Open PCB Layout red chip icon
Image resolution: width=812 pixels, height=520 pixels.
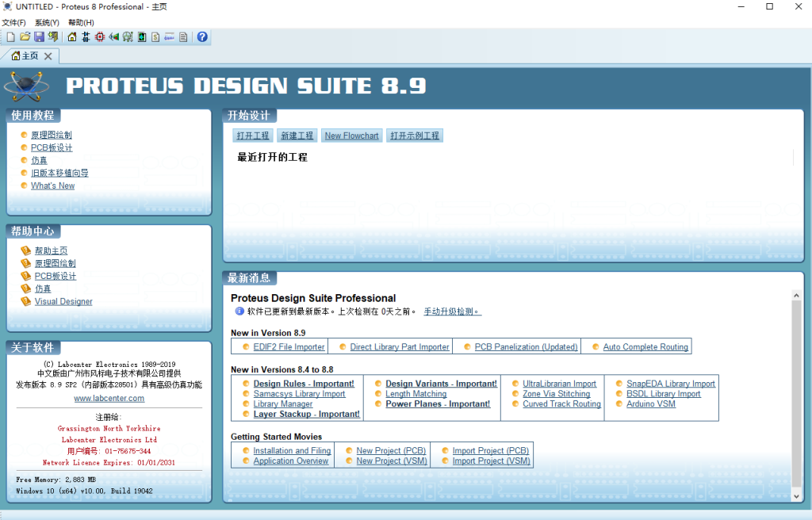[100, 37]
